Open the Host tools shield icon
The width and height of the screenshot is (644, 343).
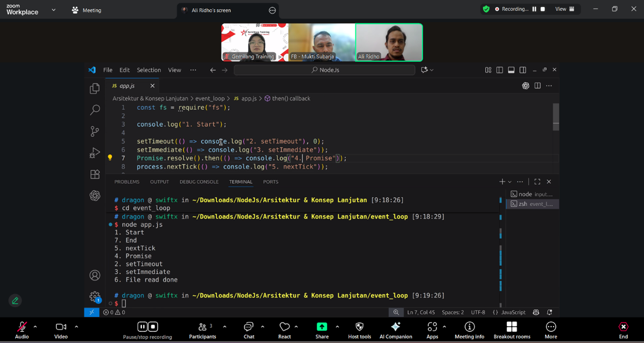359,327
